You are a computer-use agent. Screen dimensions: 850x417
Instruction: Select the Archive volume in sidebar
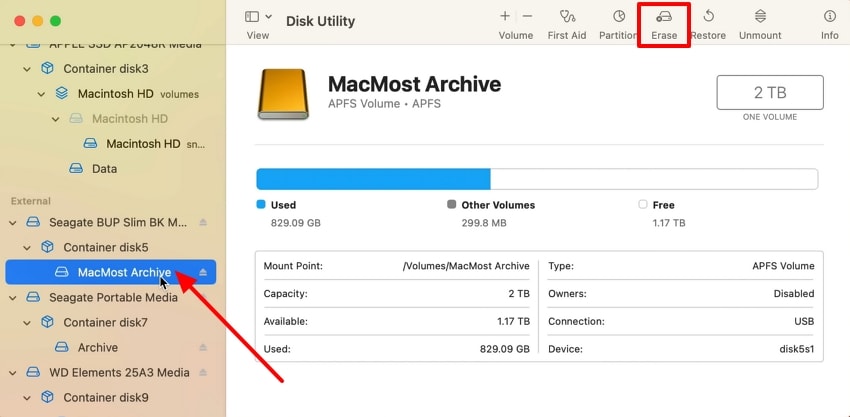tap(98, 348)
